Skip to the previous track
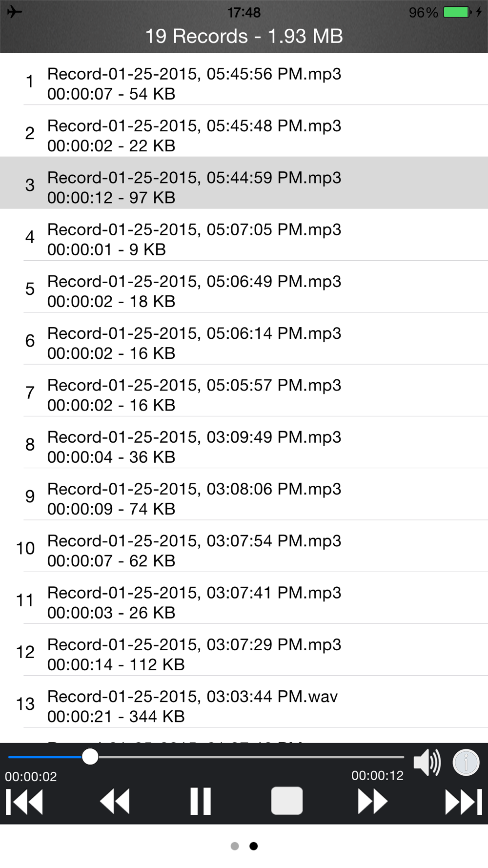488x868 pixels. 24,802
